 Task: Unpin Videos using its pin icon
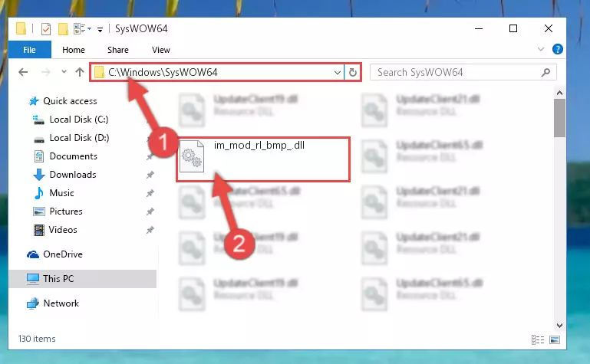(150, 230)
